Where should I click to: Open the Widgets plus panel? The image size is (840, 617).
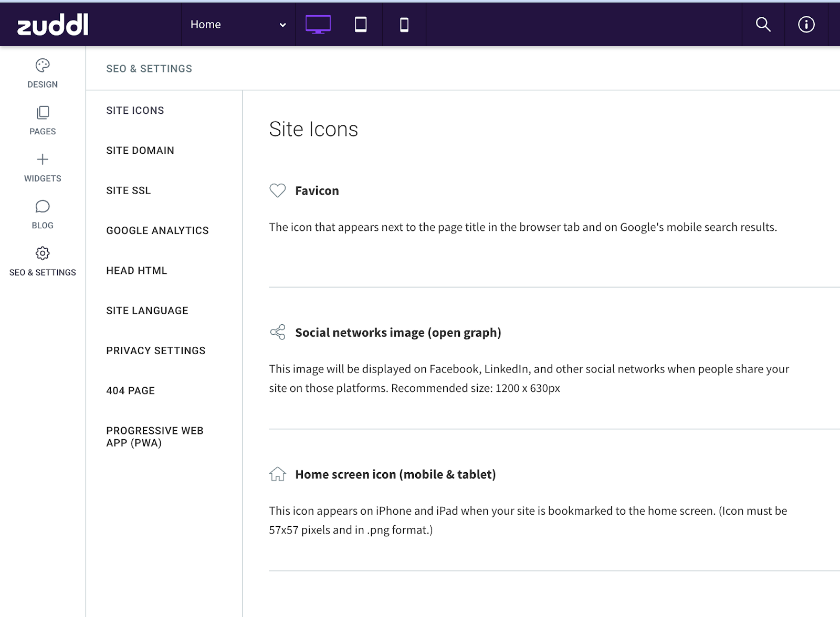(43, 167)
